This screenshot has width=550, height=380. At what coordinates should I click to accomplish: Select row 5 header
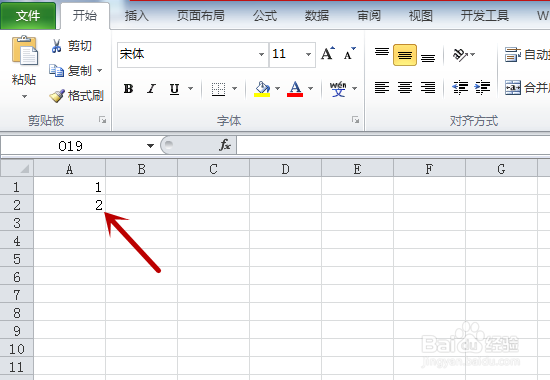pyautogui.click(x=17, y=259)
